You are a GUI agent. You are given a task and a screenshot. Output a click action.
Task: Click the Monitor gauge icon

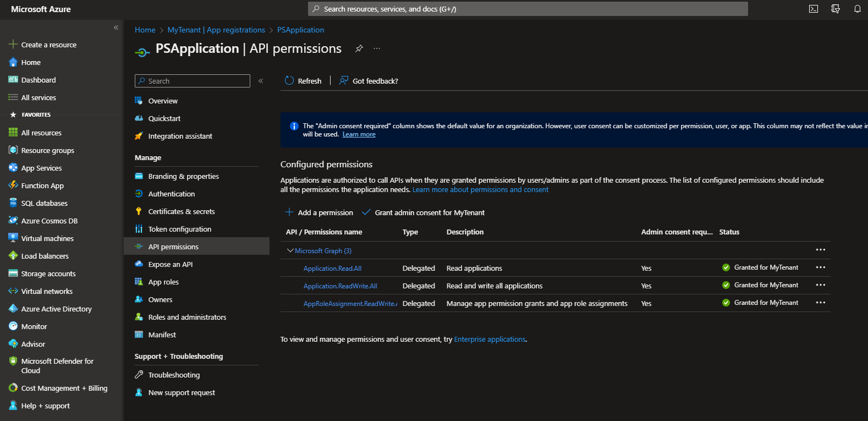[13, 326]
